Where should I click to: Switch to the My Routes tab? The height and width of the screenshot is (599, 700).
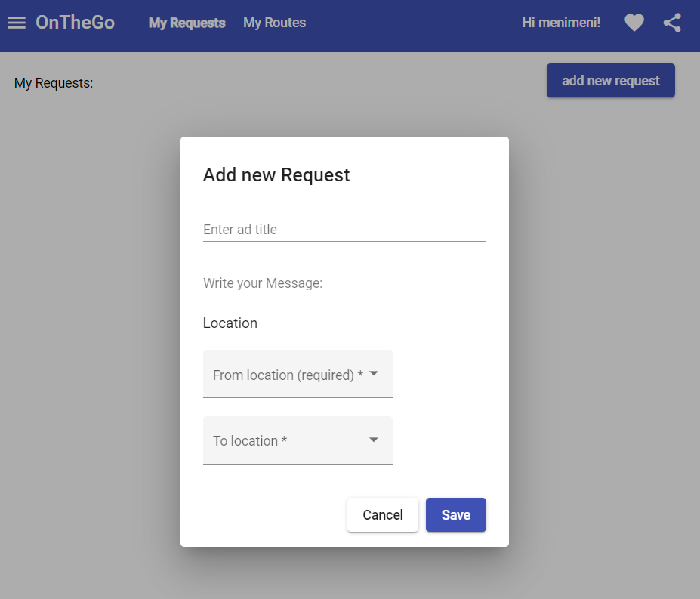275,23
